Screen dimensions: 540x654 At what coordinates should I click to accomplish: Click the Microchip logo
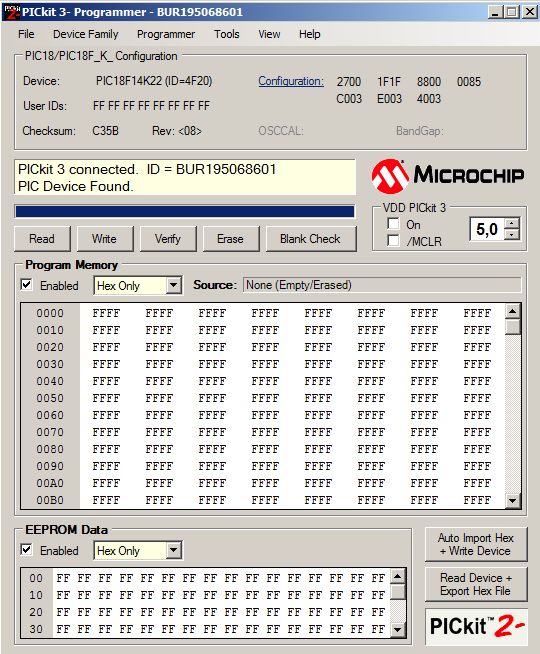(448, 176)
